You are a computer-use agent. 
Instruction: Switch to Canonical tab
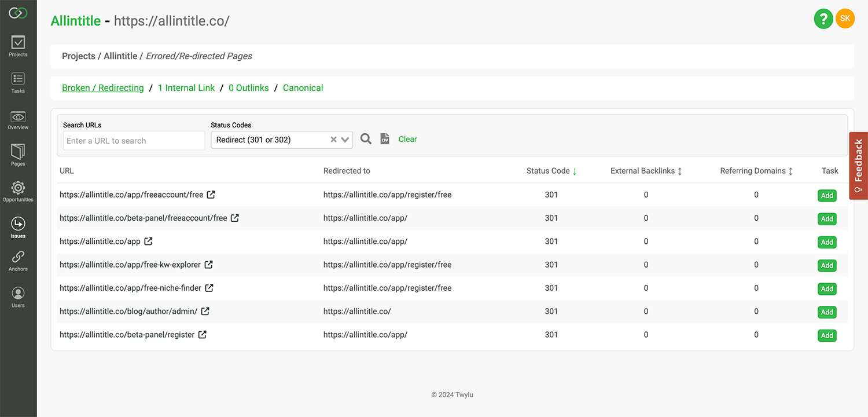coord(303,88)
